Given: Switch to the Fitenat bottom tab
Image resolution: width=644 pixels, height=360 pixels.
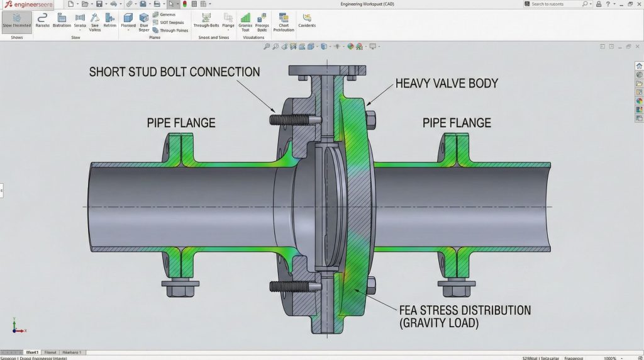Looking at the screenshot, I should tap(51, 352).
